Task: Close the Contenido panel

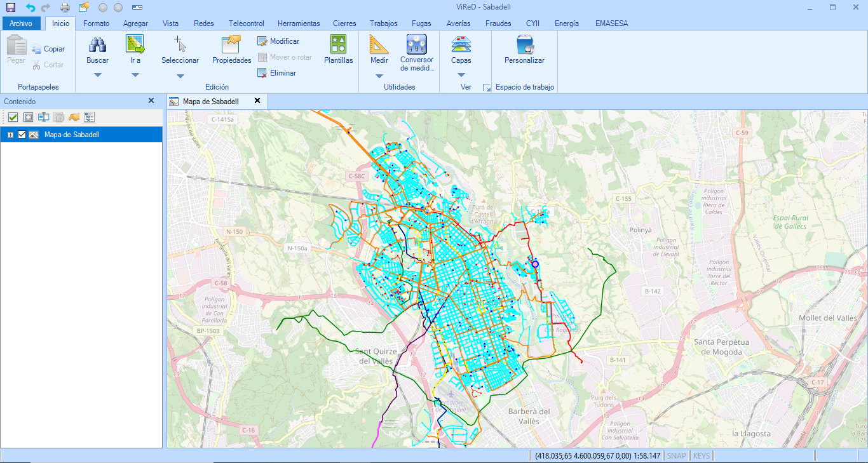Action: [151, 101]
